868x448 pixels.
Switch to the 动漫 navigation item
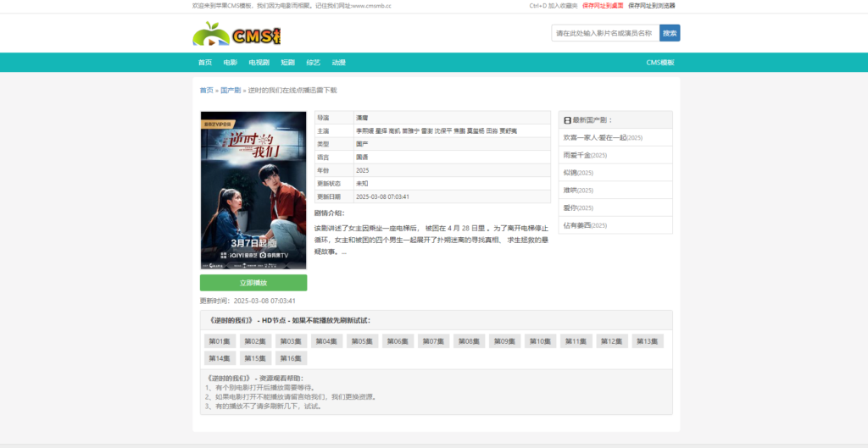(339, 63)
